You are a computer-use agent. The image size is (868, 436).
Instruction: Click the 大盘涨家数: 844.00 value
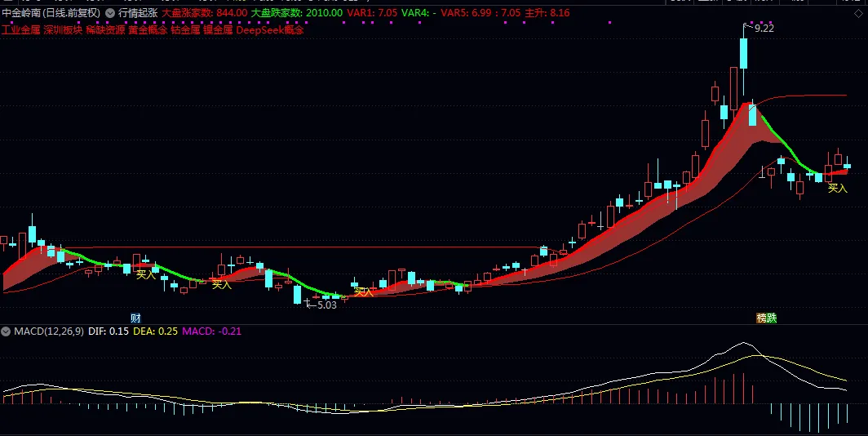[204, 13]
